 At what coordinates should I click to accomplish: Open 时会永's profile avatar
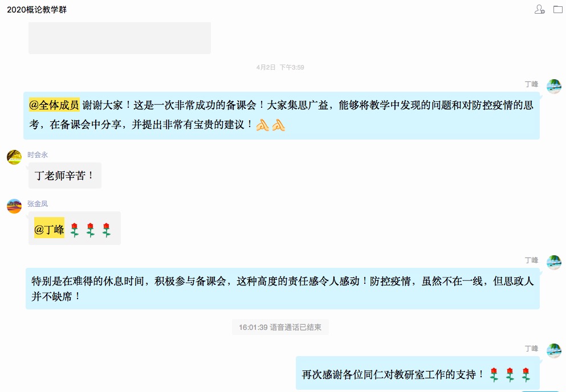14,157
